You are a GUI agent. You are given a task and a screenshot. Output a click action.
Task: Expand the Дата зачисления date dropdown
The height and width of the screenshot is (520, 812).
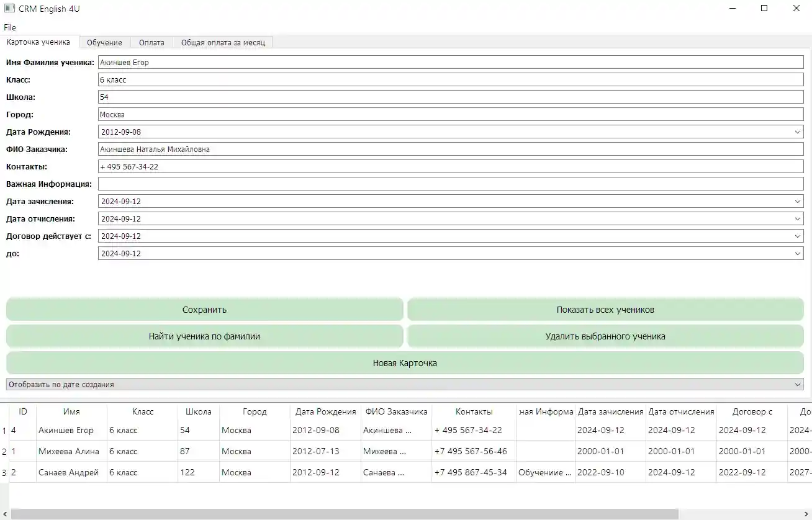[x=798, y=202]
